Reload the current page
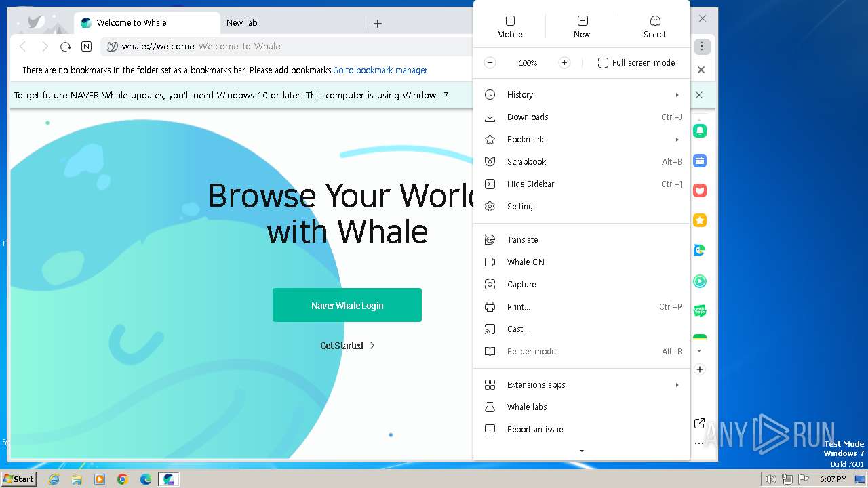The height and width of the screenshot is (488, 868). click(x=65, y=47)
